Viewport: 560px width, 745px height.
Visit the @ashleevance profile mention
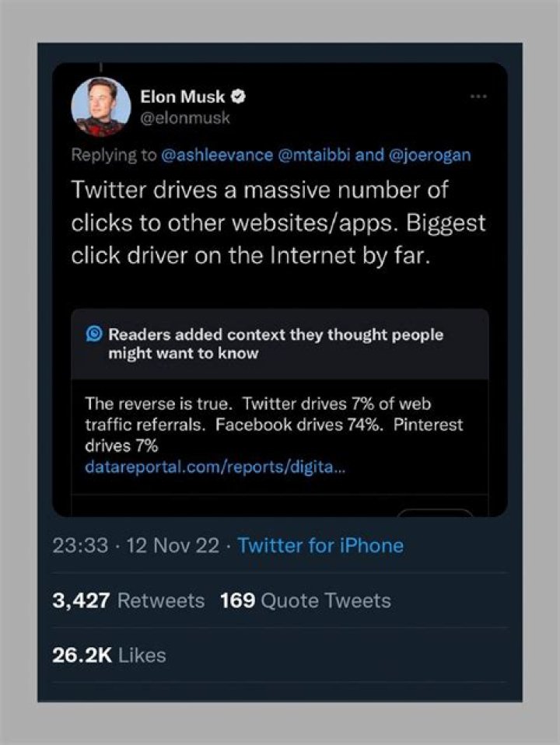pos(216,155)
